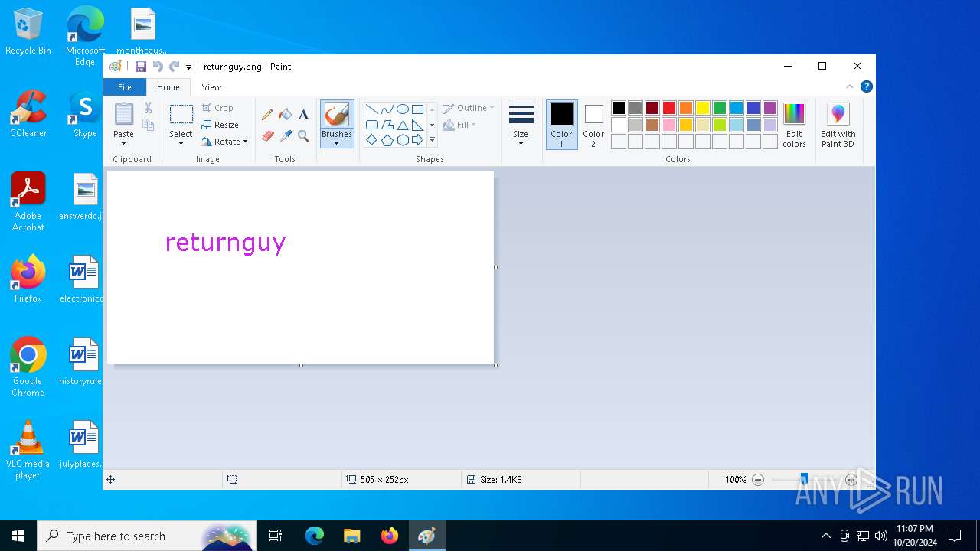The height and width of the screenshot is (551, 980).
Task: Select the Pencil tool
Action: click(267, 115)
